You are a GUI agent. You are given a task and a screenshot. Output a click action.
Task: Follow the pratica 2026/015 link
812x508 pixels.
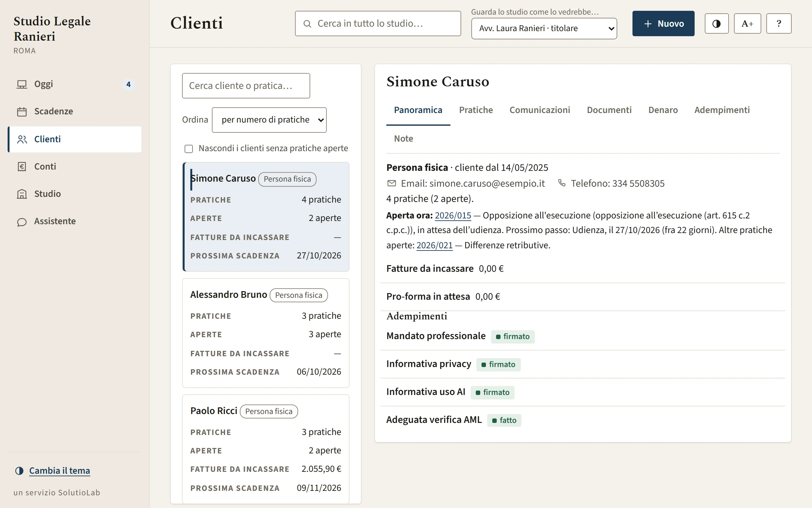point(453,215)
